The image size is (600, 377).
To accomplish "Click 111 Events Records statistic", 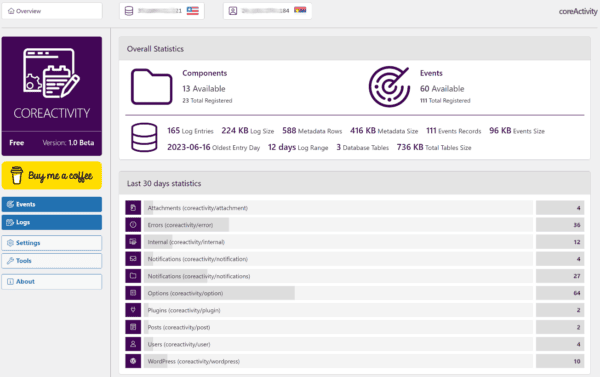I will point(453,131).
